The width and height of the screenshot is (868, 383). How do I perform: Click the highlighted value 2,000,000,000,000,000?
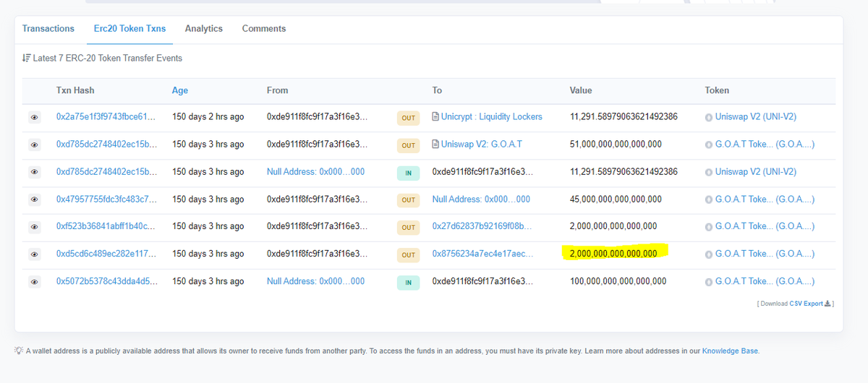pyautogui.click(x=613, y=254)
